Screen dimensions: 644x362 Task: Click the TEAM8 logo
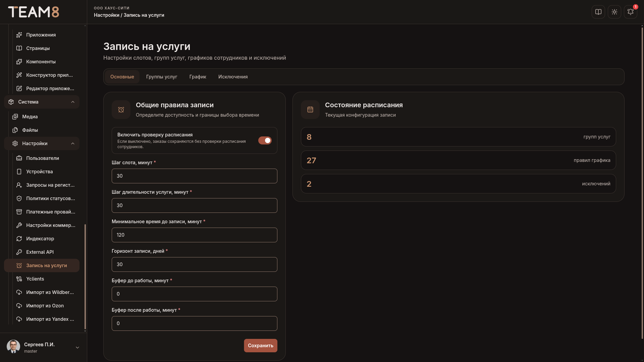34,12
